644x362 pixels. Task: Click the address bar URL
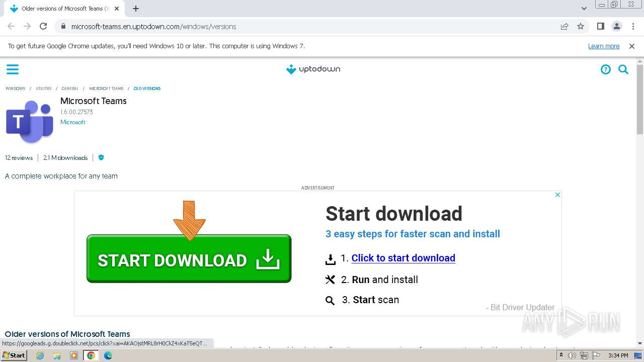pos(153,27)
